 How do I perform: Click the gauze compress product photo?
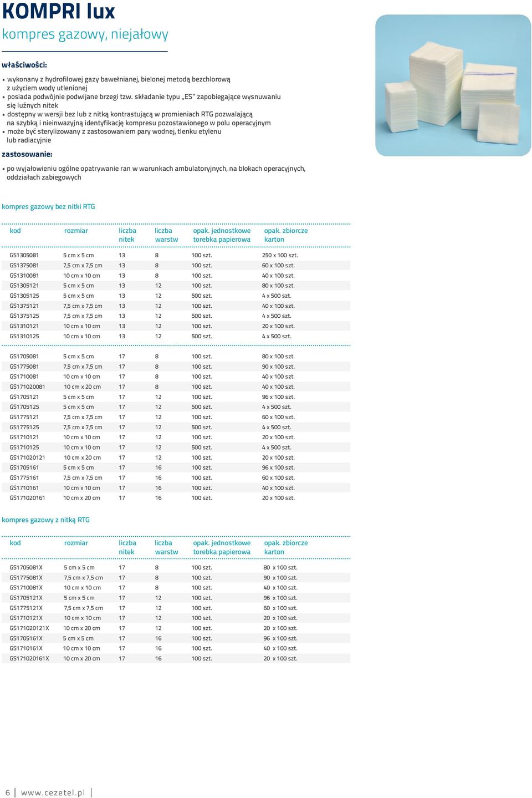tap(453, 85)
